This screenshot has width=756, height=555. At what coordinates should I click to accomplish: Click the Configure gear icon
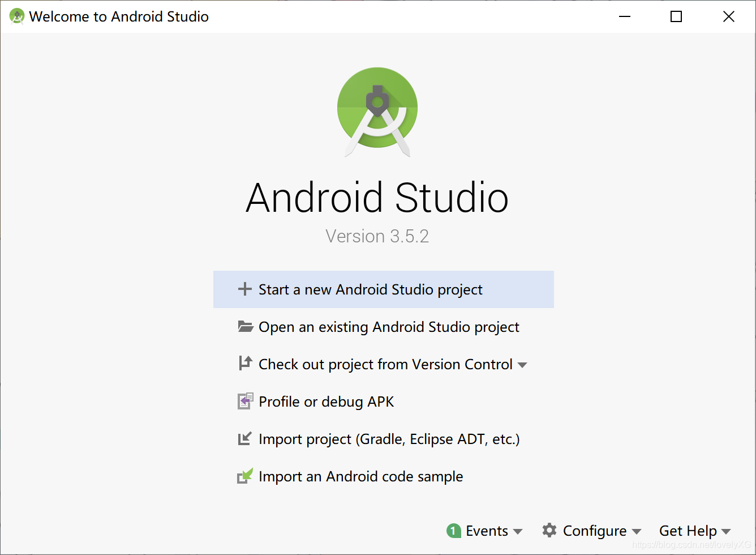pyautogui.click(x=549, y=530)
